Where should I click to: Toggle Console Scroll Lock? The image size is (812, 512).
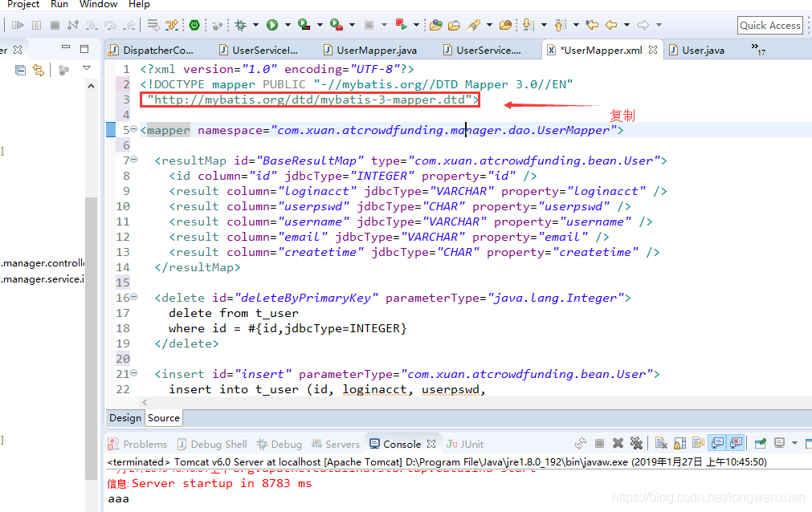pos(680,443)
